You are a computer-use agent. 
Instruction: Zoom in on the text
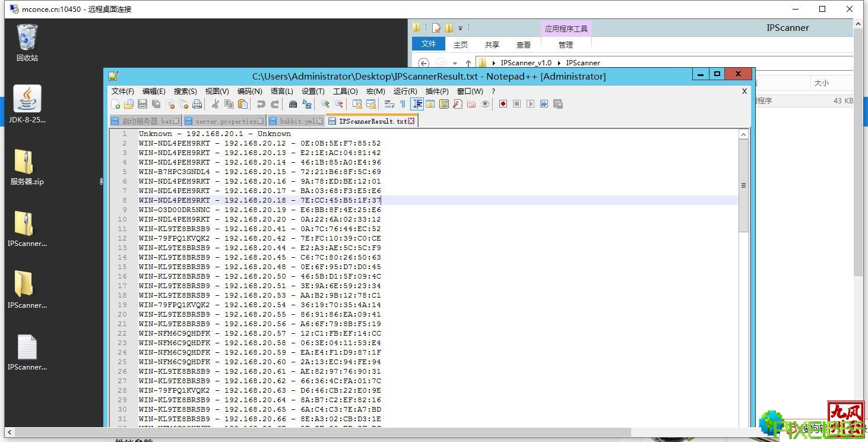click(325, 104)
